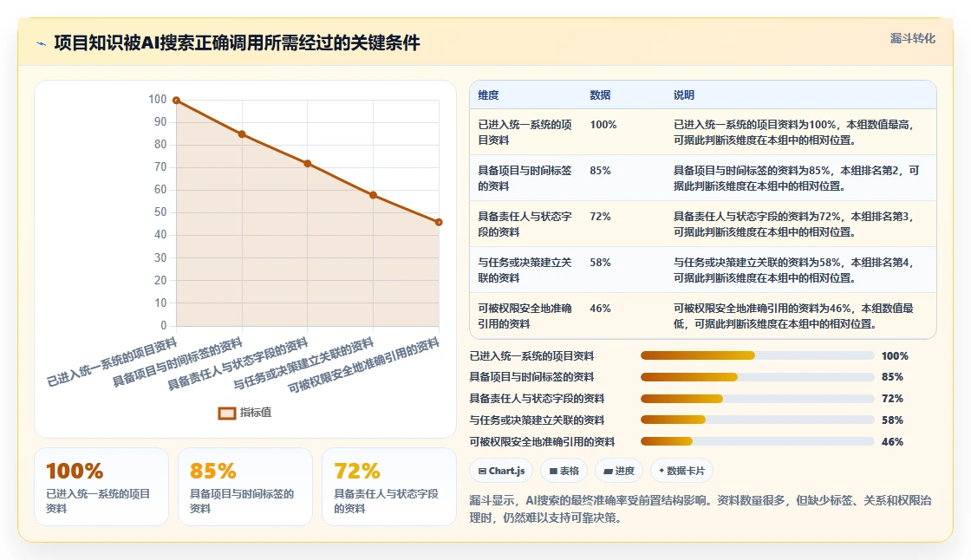Screen dimensions: 971x560
Task: Click the lightning icon beside the title
Action: (42, 43)
